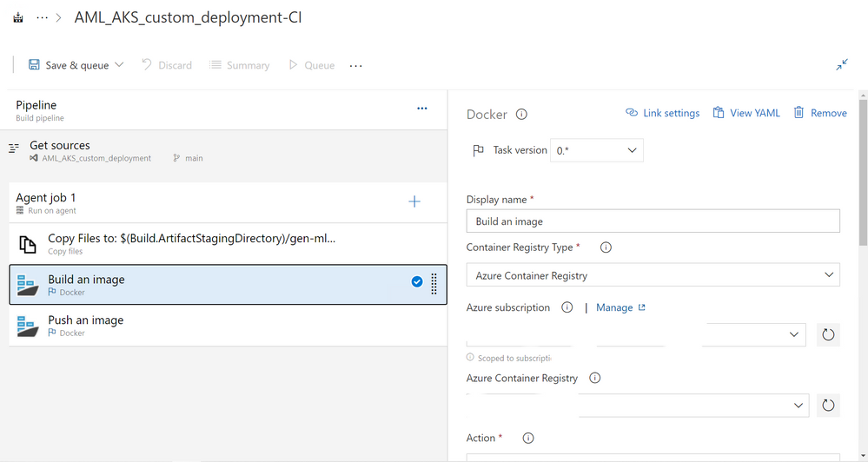
Task: Open the Azure Container Registry dropdown
Action: click(x=638, y=406)
